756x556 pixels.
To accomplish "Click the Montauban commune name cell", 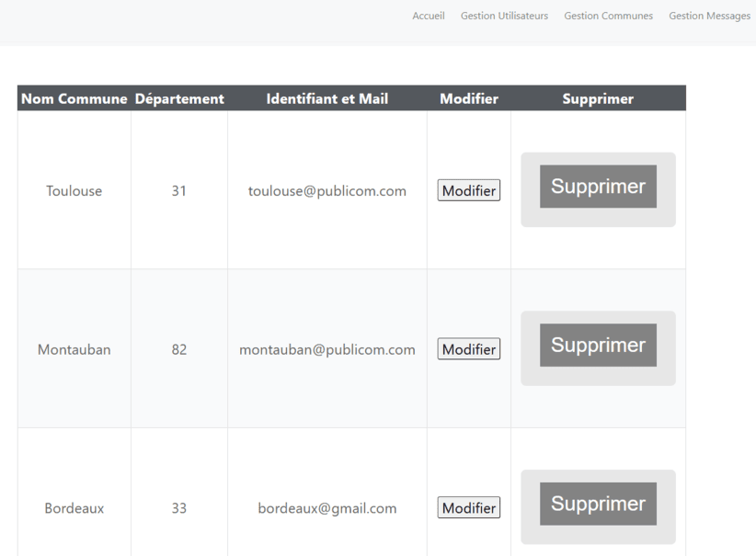I will (74, 349).
